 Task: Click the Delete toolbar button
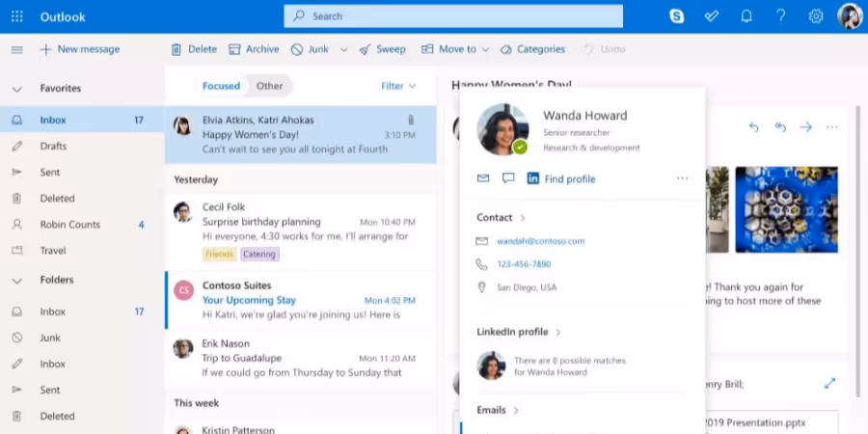pyautogui.click(x=194, y=49)
